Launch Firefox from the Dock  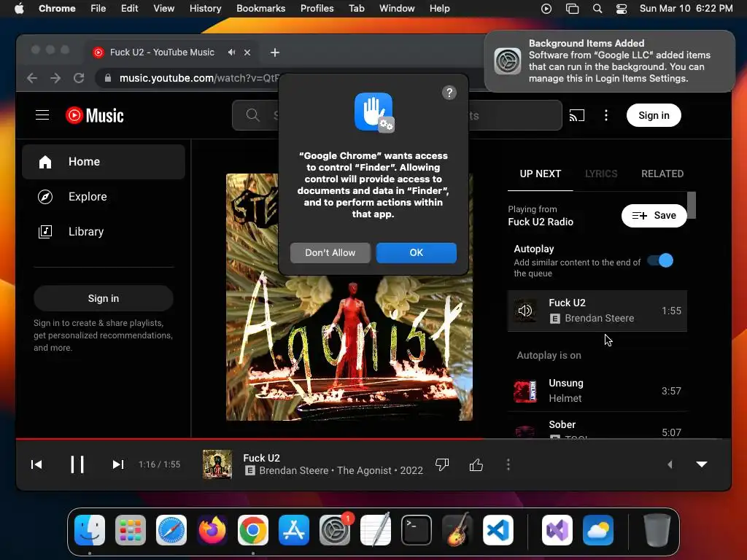tap(212, 530)
